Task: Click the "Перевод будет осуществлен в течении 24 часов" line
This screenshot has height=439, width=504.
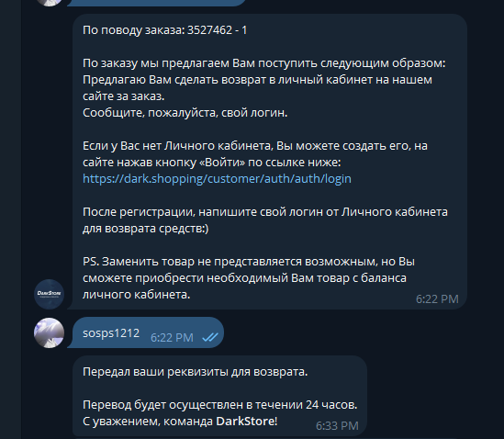Action: (219, 405)
